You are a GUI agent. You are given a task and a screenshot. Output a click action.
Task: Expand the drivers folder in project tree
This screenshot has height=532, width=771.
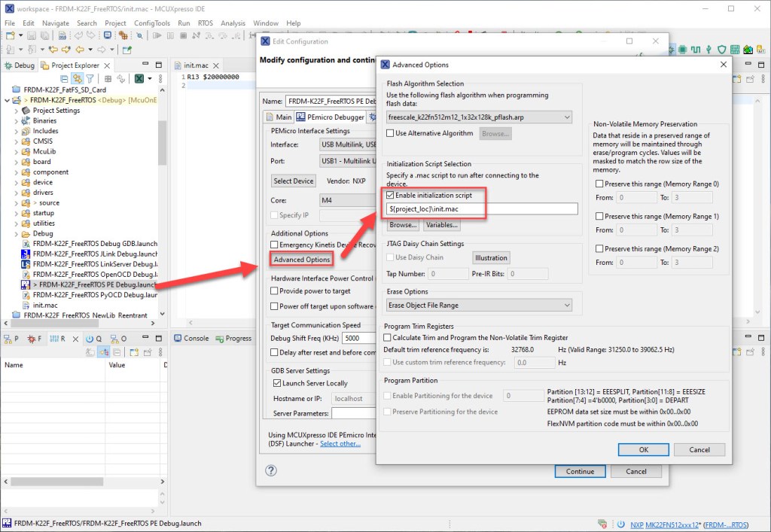pos(17,193)
